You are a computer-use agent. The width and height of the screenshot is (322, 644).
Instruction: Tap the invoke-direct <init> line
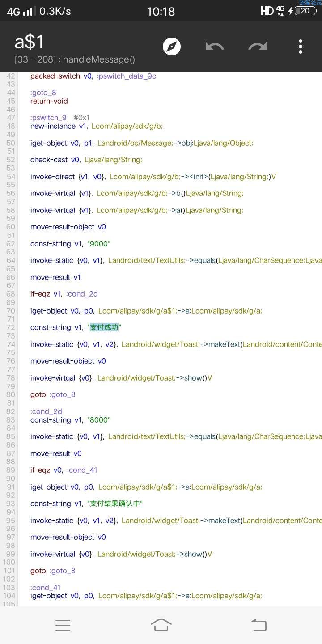[x=153, y=177]
